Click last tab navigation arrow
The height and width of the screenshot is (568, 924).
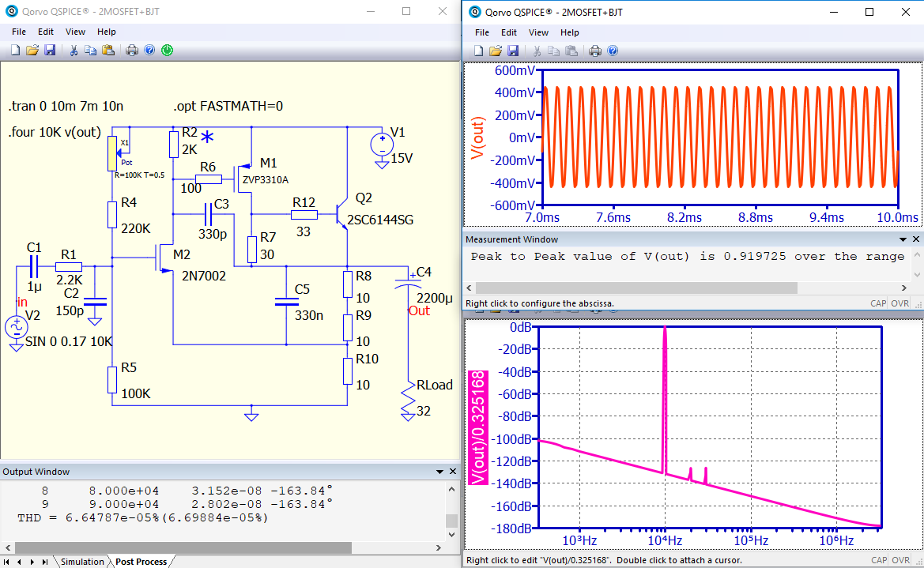click(x=45, y=562)
